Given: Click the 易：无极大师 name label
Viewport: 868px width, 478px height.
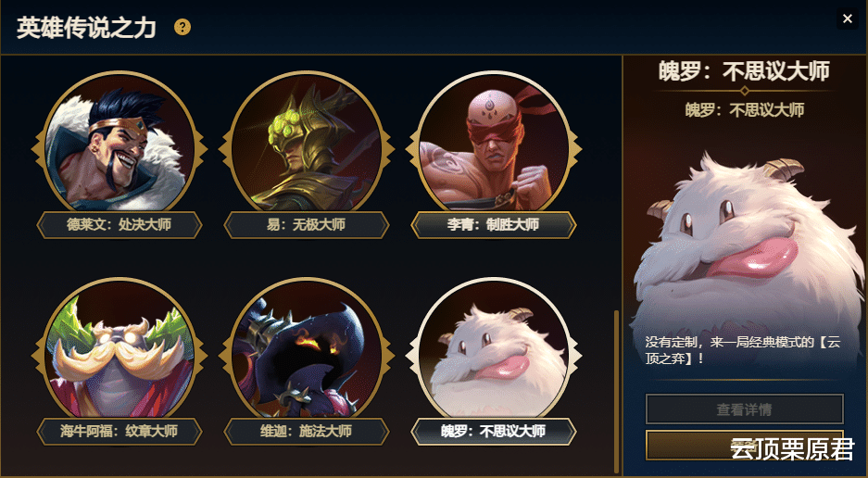Looking at the screenshot, I should pyautogui.click(x=306, y=225).
